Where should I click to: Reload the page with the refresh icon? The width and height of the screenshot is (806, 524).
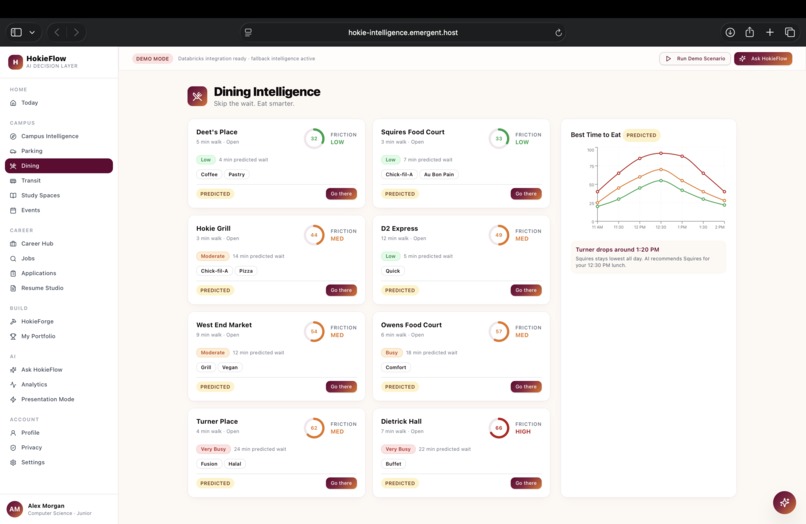(558, 32)
